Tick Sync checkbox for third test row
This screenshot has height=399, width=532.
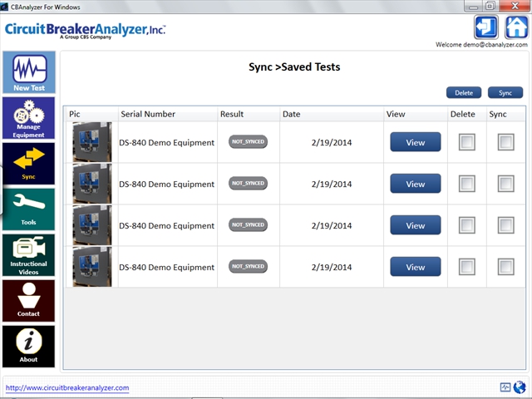click(506, 225)
